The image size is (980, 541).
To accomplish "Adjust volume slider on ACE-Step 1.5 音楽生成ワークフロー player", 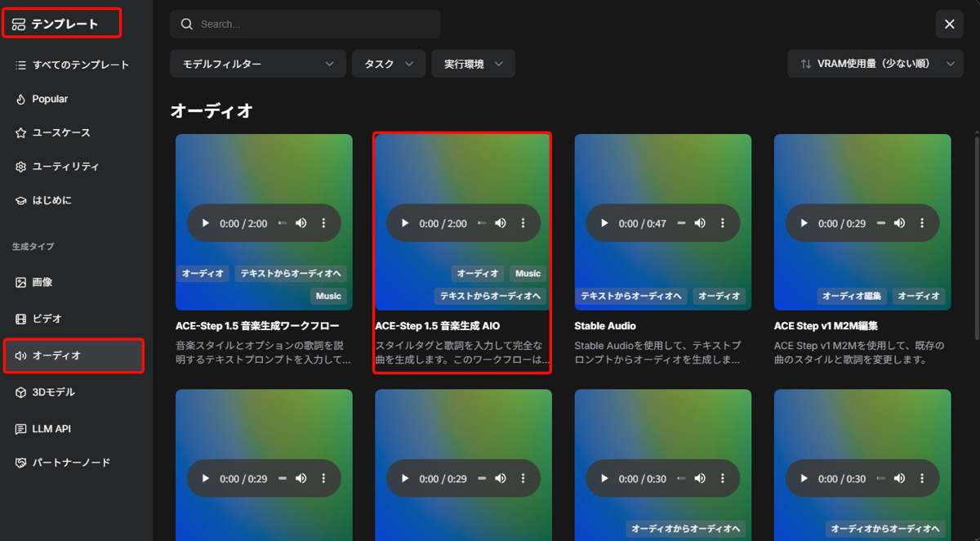I will [x=283, y=223].
